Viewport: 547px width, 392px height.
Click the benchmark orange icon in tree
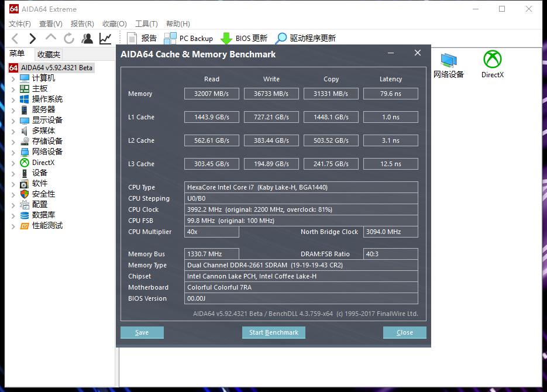pyautogui.click(x=25, y=226)
